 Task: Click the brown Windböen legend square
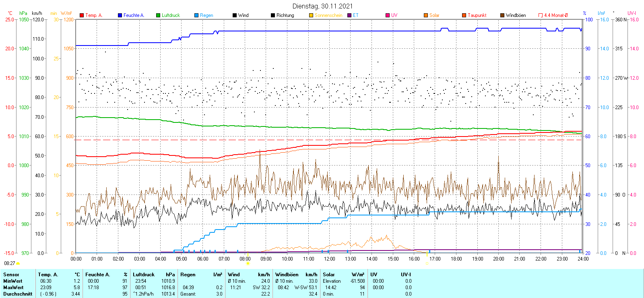[502, 15]
